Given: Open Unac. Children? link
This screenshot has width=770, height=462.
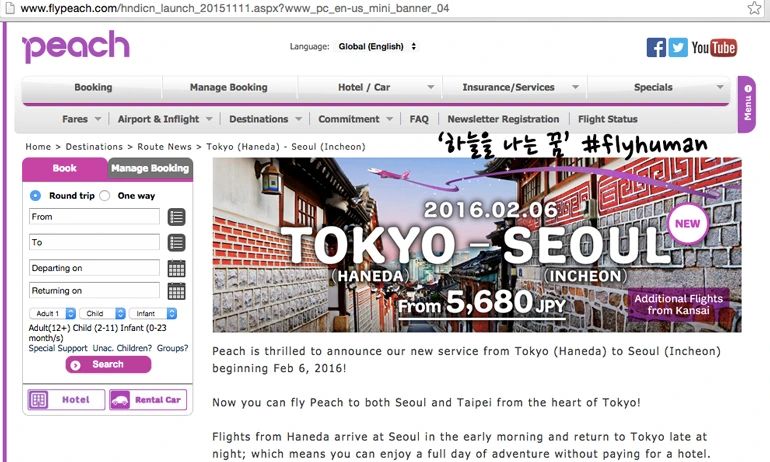Looking at the screenshot, I should (122, 348).
